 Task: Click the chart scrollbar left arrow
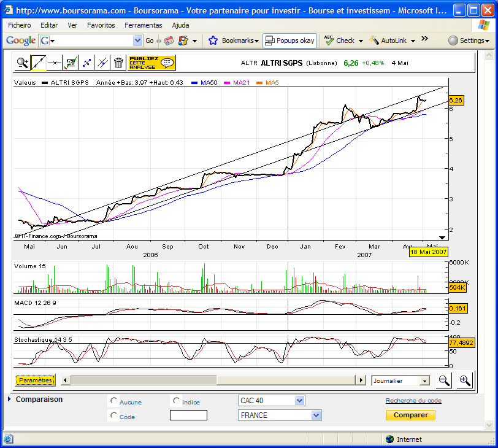[66, 380]
